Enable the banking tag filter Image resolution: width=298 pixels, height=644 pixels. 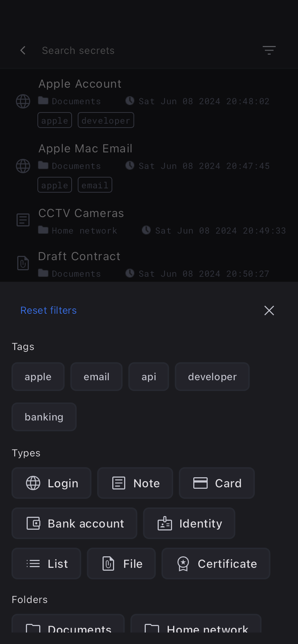point(44,417)
